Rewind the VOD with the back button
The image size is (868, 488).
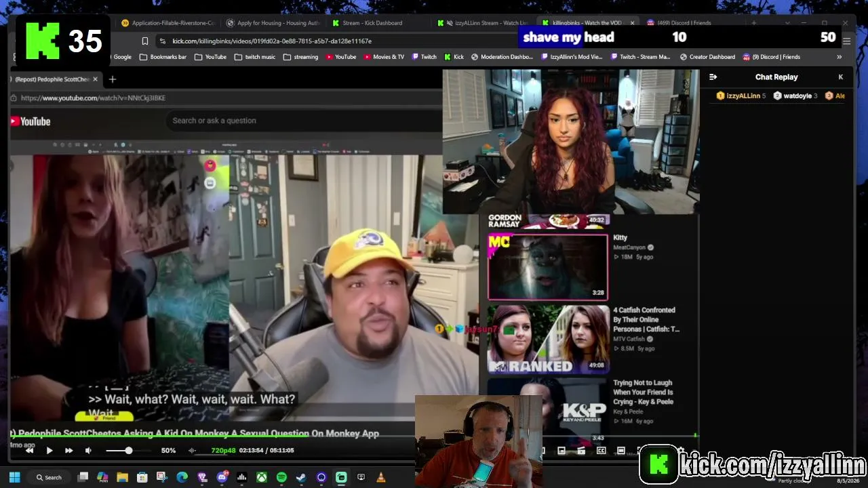coord(29,450)
